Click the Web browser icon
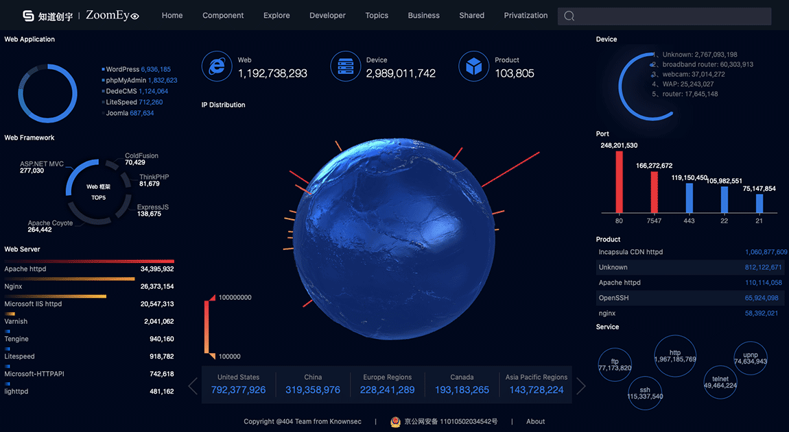 tap(217, 66)
